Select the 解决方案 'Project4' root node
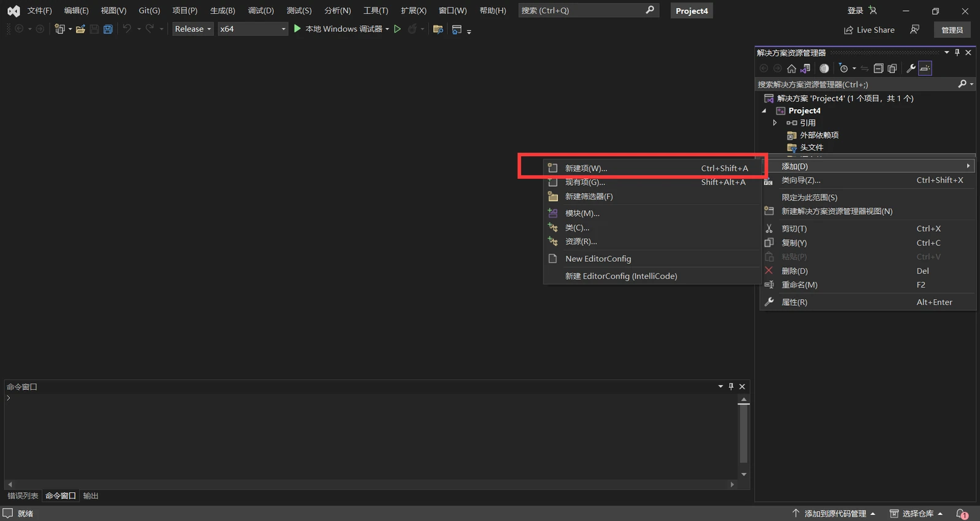The width and height of the screenshot is (980, 521). (845, 98)
